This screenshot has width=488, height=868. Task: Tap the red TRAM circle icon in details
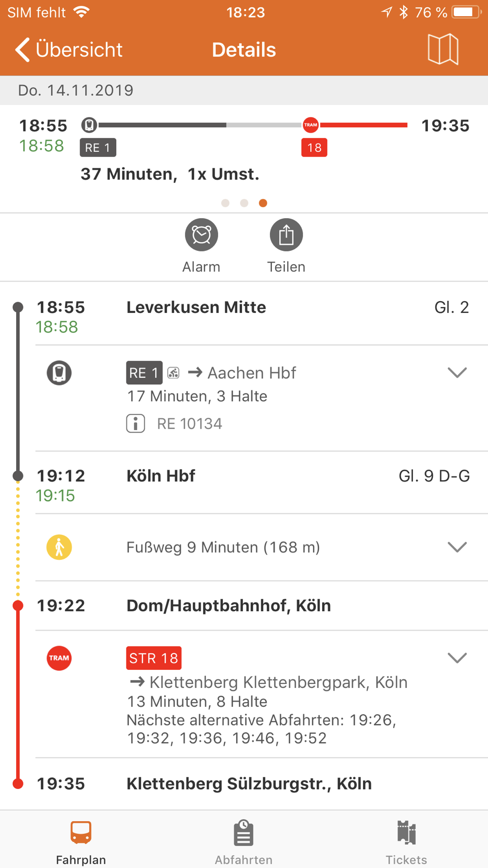[59, 658]
